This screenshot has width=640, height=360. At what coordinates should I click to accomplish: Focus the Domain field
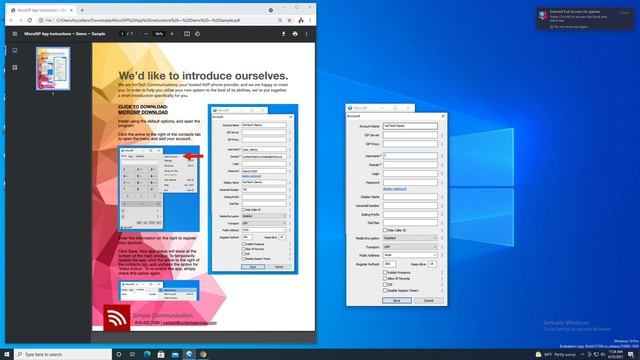[410, 165]
